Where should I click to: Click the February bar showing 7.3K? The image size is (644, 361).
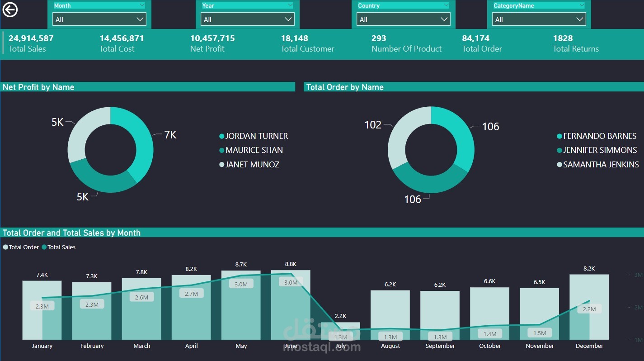pyautogui.click(x=92, y=311)
